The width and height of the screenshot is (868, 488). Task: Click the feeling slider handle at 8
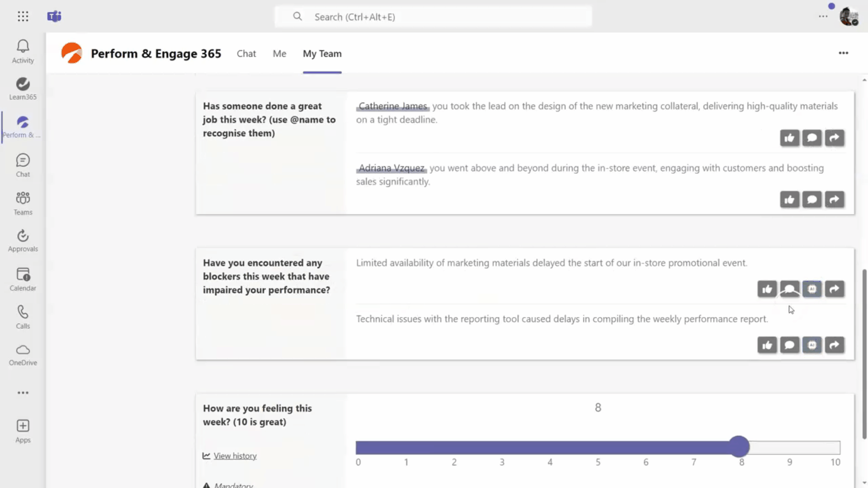(739, 447)
